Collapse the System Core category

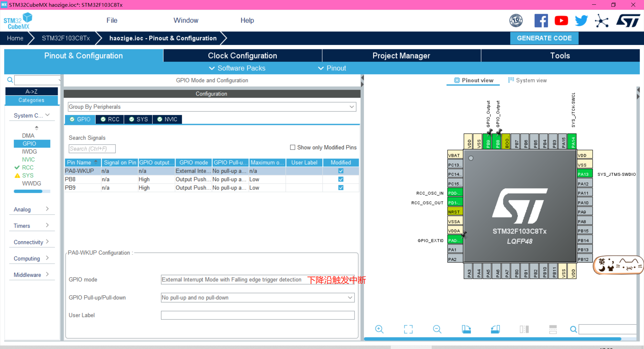32,115
